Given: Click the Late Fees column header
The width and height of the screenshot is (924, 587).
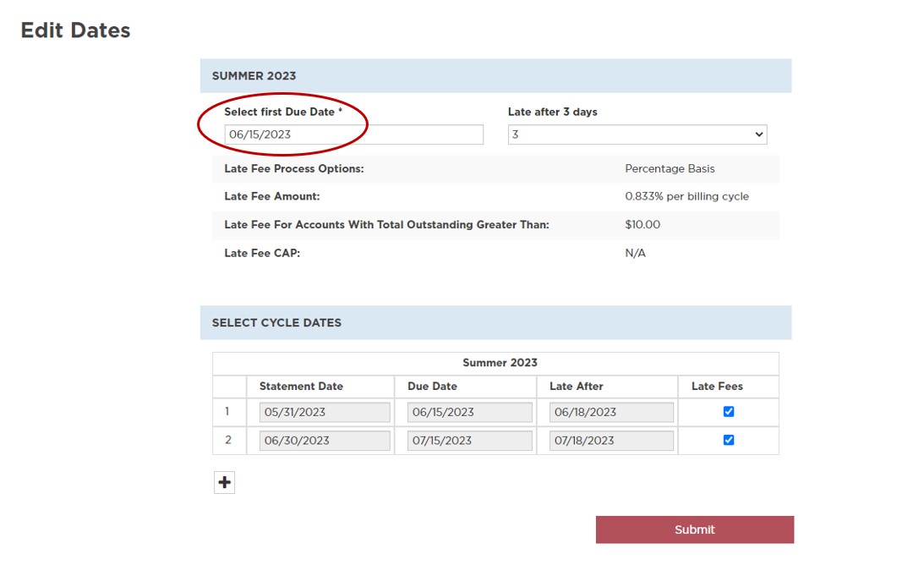Looking at the screenshot, I should (x=717, y=387).
